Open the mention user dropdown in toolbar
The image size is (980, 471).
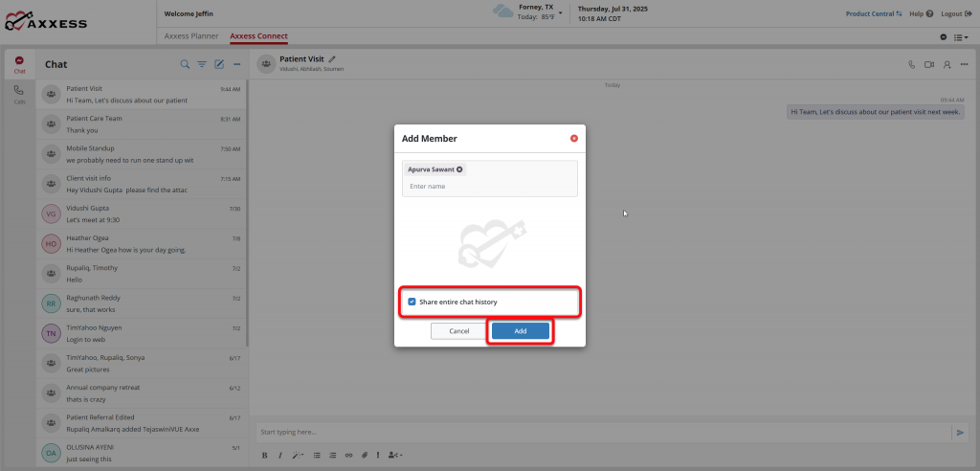[396, 455]
